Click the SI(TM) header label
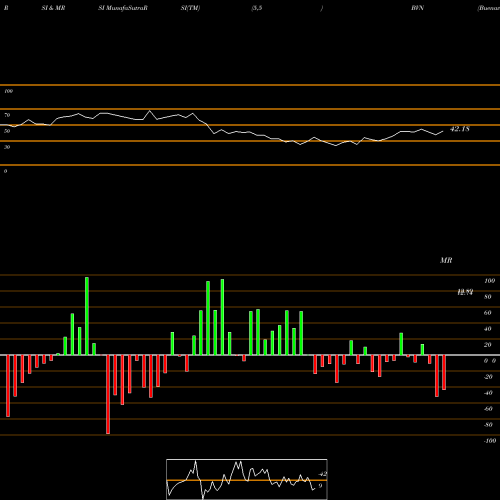Image resolution: width=500 pixels, height=500 pixels. tap(190, 8)
